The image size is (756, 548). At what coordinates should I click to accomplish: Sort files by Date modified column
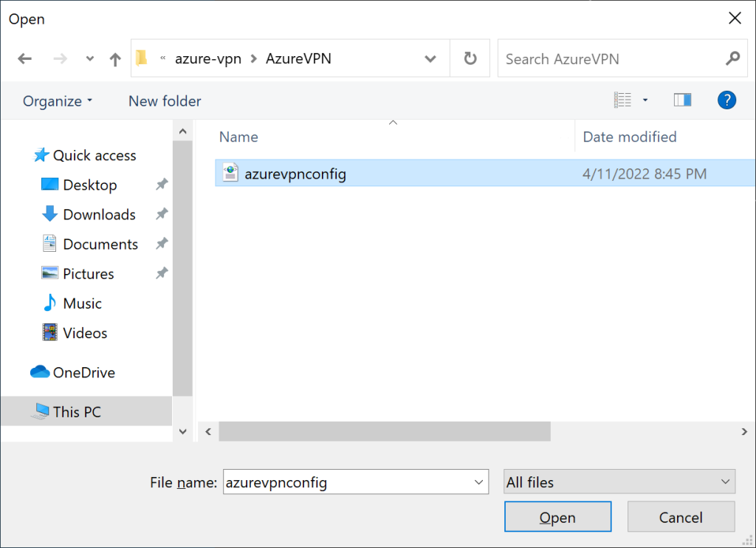[630, 137]
